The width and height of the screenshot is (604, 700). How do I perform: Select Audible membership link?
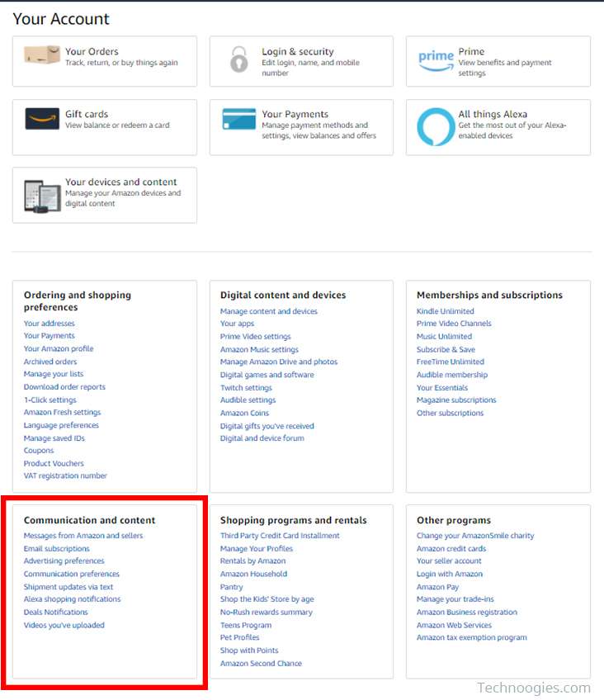coord(452,375)
